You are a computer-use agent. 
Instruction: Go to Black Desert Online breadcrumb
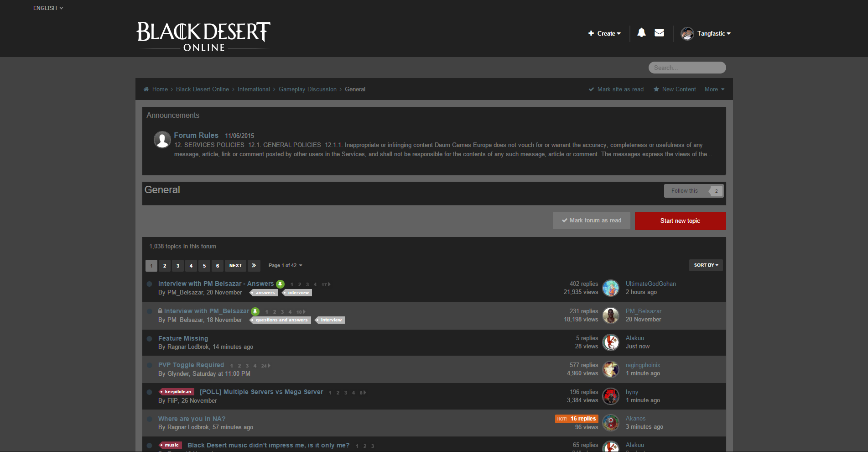tap(203, 89)
